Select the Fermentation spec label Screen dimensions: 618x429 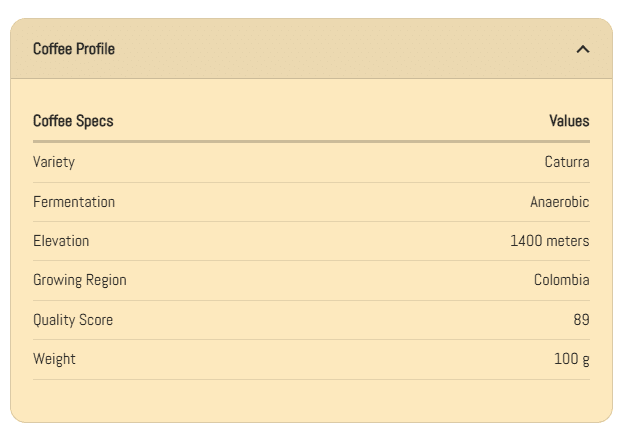point(74,202)
